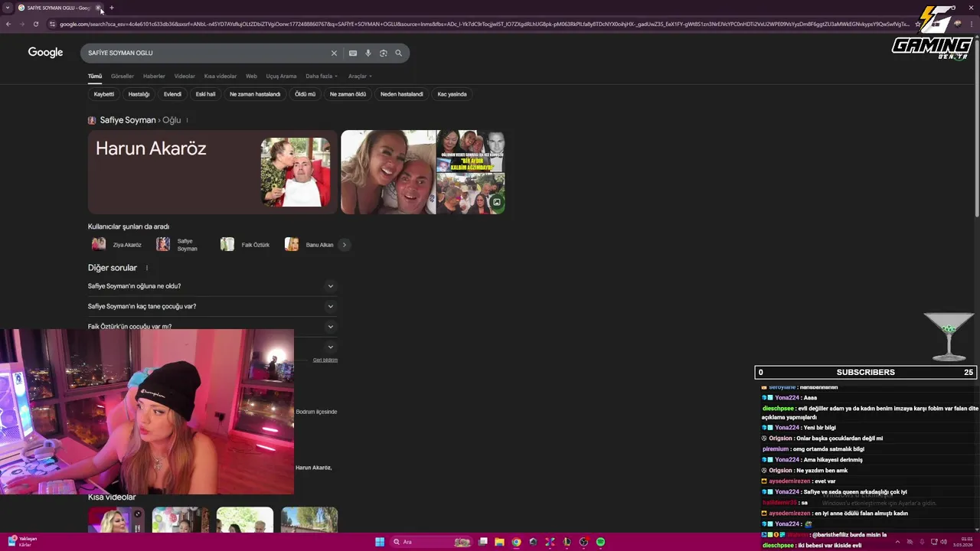Open a new Chrome tab
Screen dimensions: 980x551
pos(112,8)
